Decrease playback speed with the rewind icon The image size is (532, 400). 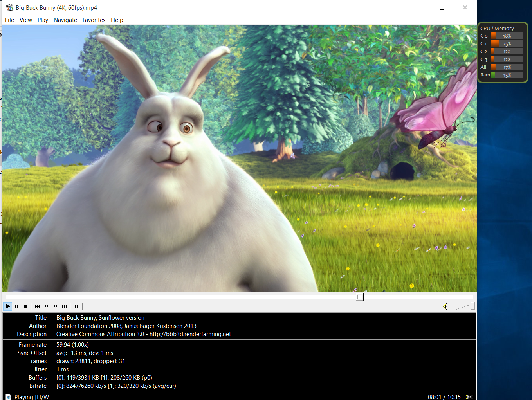tap(47, 306)
